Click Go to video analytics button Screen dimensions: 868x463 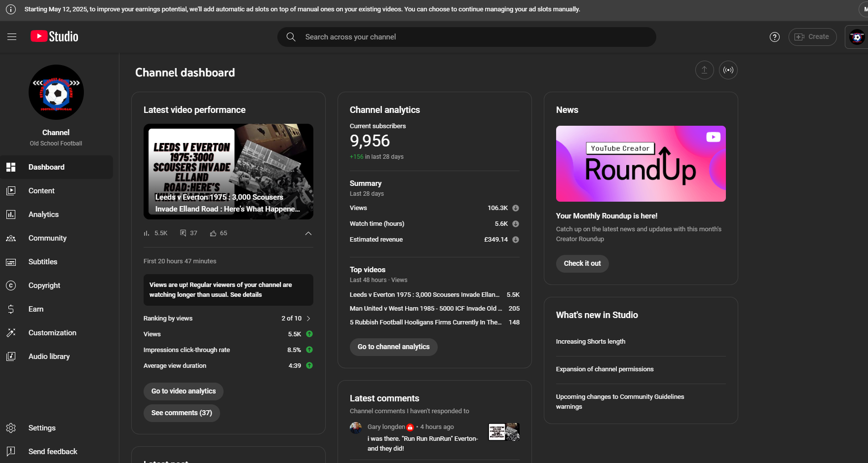click(184, 391)
